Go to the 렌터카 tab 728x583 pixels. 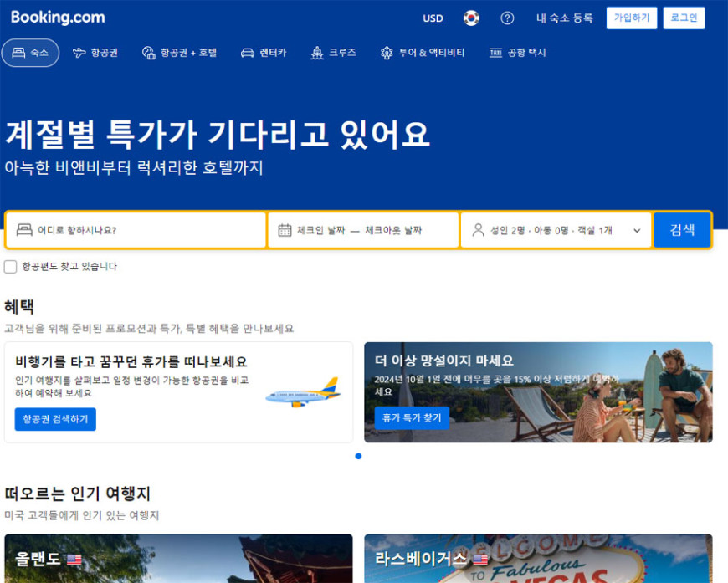(x=264, y=53)
